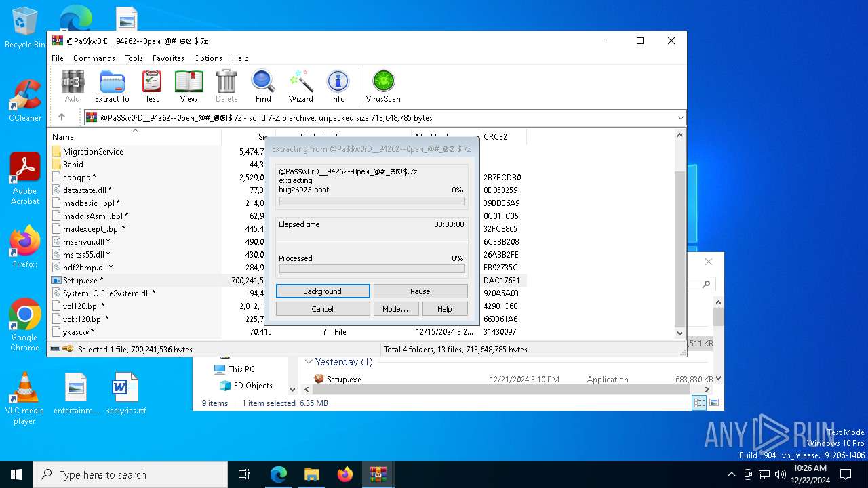Click Help in the extraction dialog
This screenshot has height=488, width=868.
tap(445, 309)
